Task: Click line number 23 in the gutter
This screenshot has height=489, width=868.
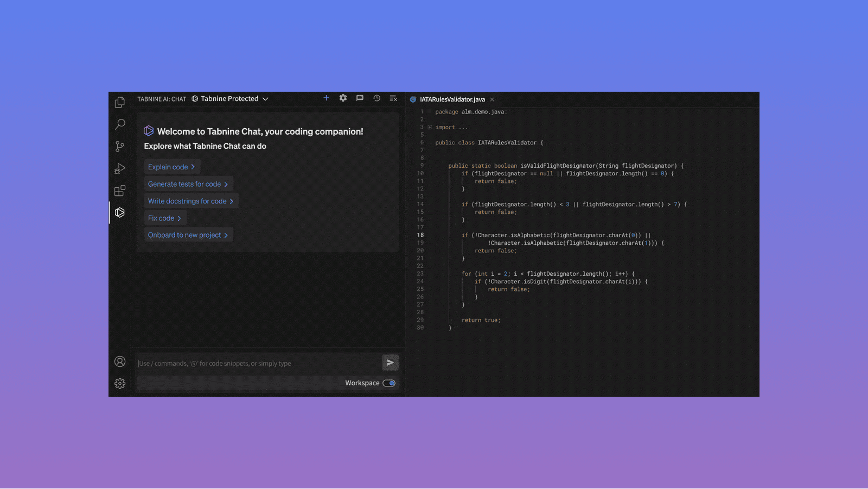Action: point(420,274)
